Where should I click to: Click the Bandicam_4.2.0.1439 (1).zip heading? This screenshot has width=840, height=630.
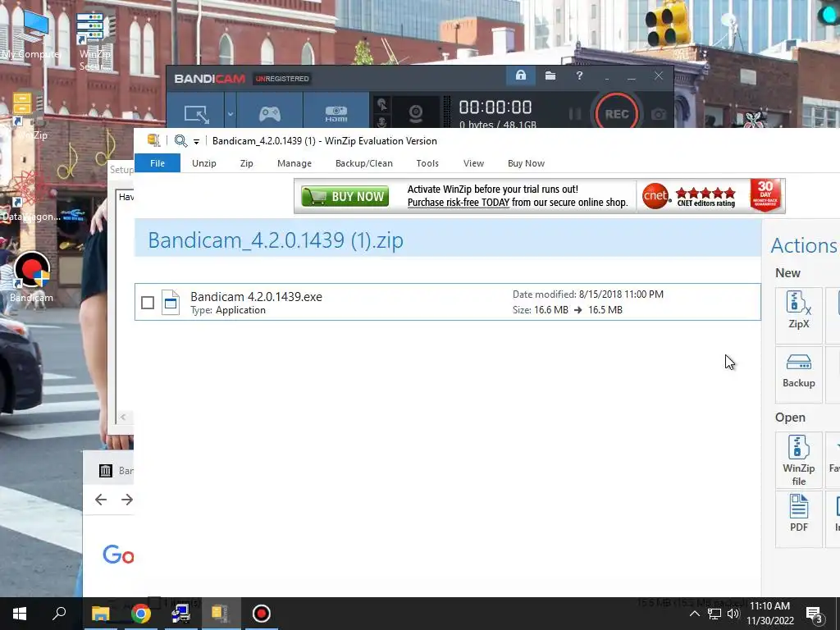[276, 240]
